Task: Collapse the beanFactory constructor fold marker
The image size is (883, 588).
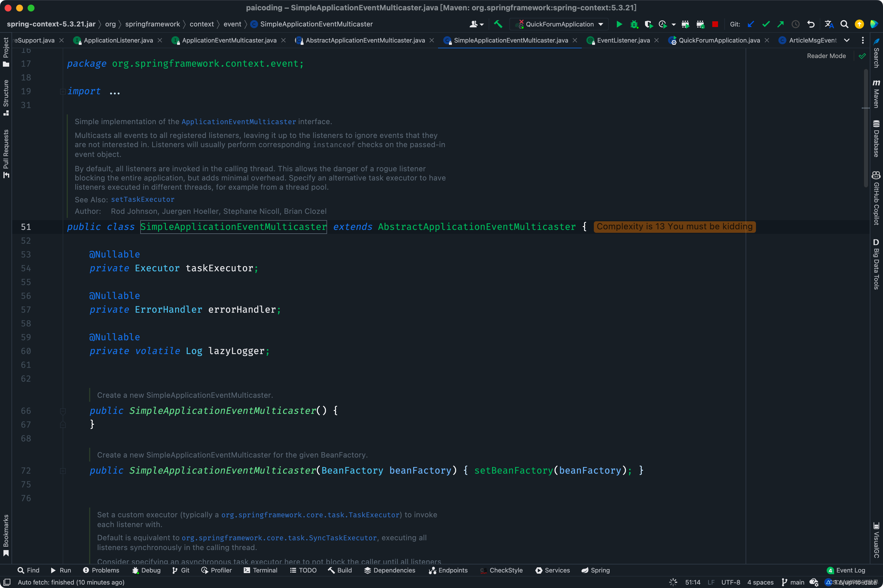Action: coord(63,471)
